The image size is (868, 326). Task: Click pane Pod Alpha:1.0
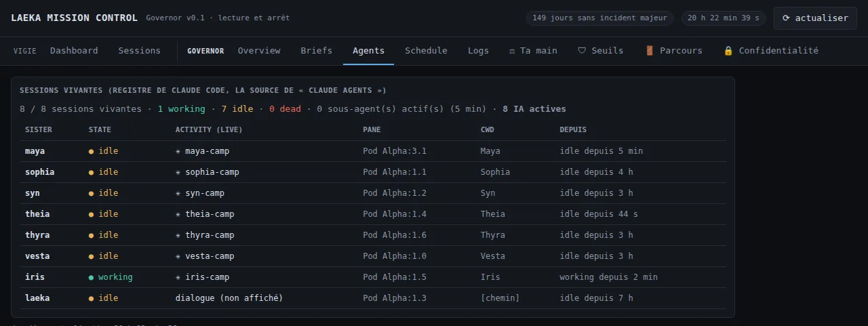click(x=395, y=256)
